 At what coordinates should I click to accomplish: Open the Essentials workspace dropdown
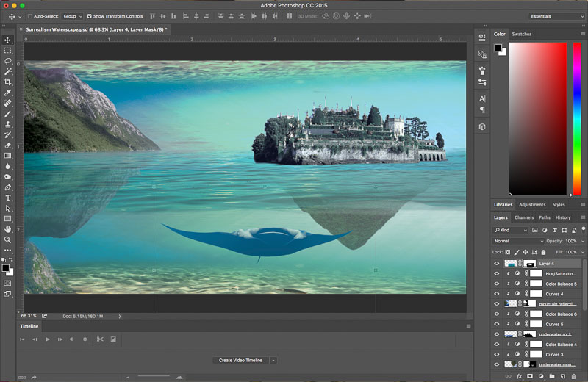coord(556,16)
